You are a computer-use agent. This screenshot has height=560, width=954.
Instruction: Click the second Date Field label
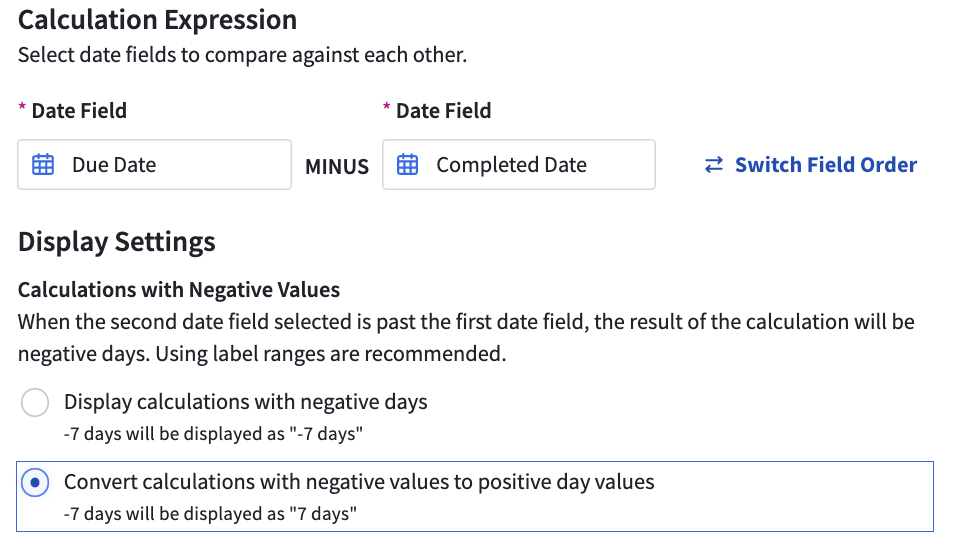443,111
